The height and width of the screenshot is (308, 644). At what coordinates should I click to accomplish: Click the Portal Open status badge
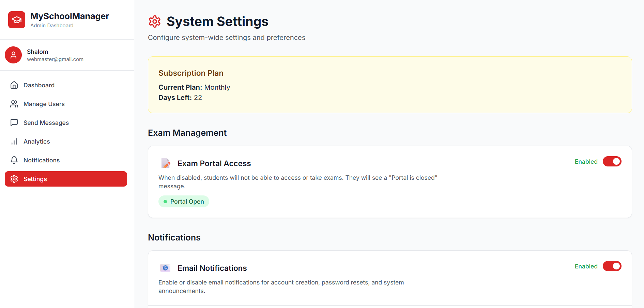tap(184, 201)
